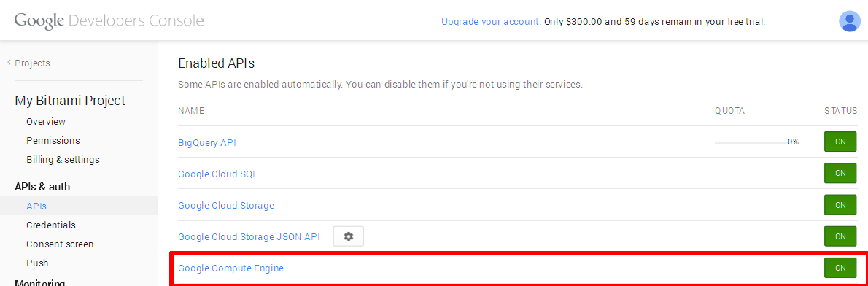This screenshot has height=286, width=868.
Task: Open Credentials in the sidebar
Action: [51, 225]
